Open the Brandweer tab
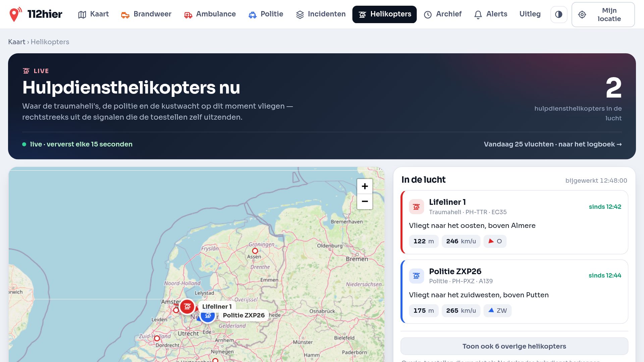 pos(146,14)
